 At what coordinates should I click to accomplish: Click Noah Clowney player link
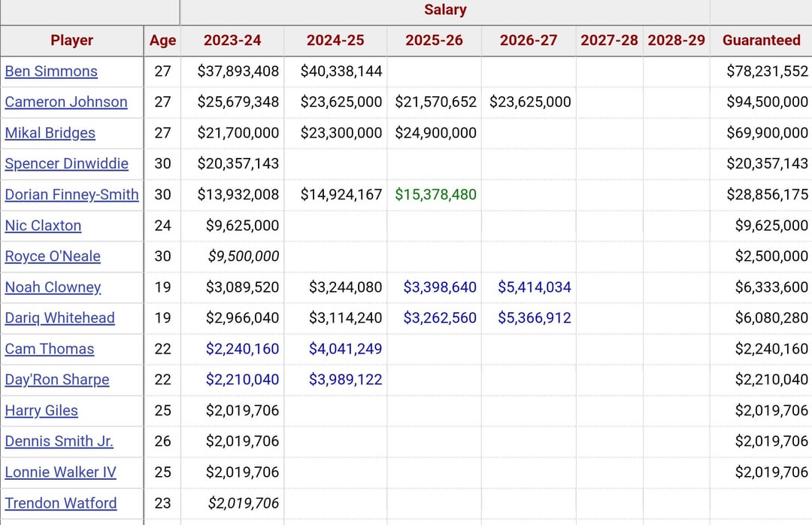point(53,287)
